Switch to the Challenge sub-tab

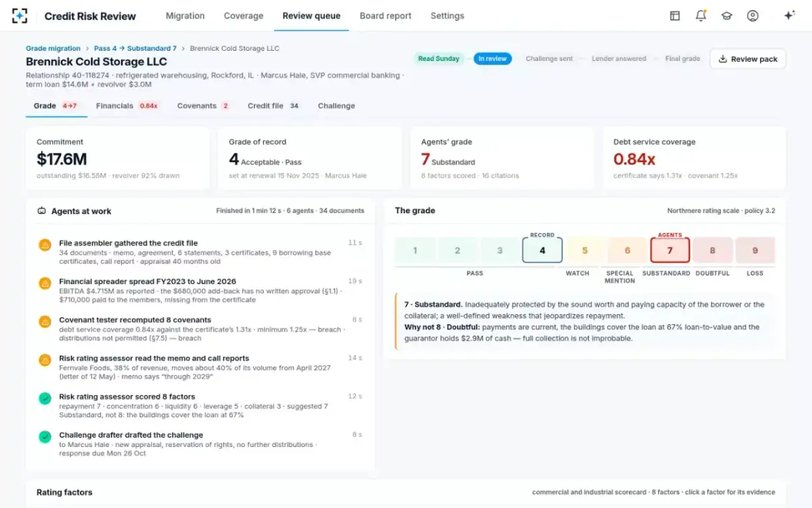tap(336, 106)
